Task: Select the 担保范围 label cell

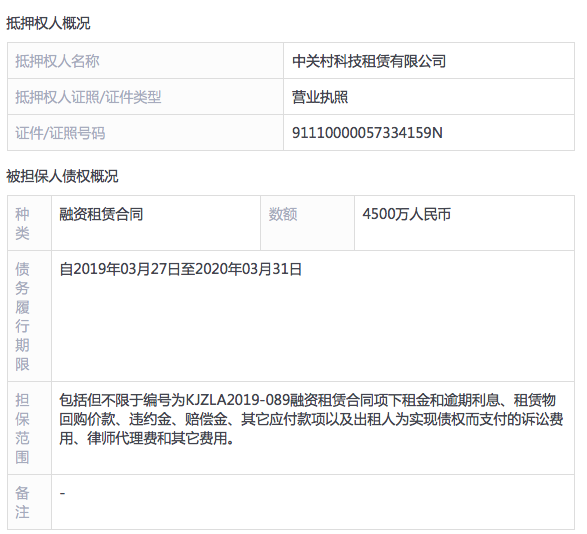Action: pyautogui.click(x=30, y=428)
